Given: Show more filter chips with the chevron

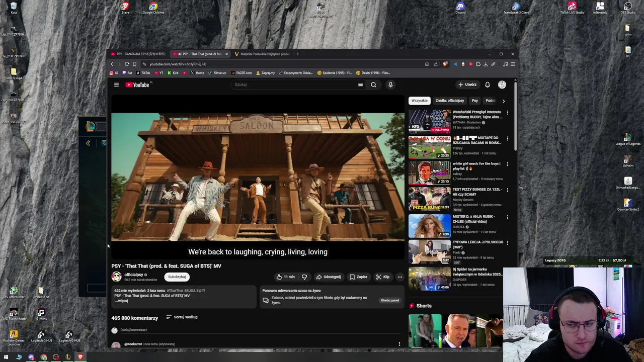Looking at the screenshot, I should click(x=503, y=101).
